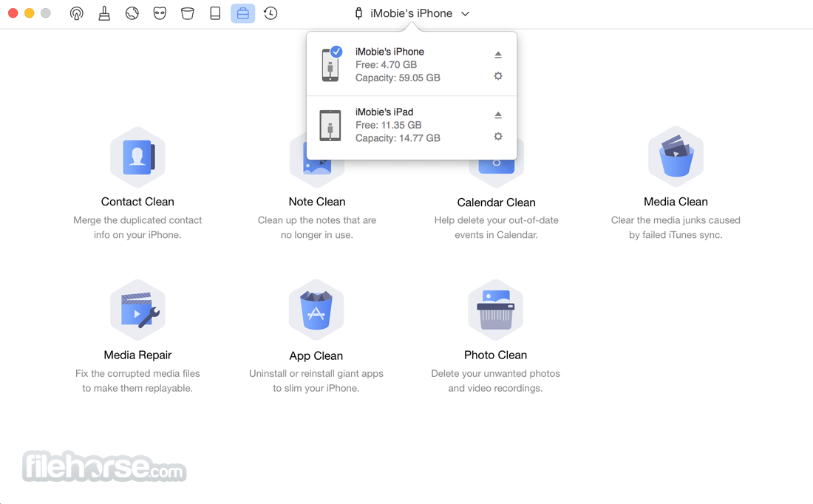The height and width of the screenshot is (504, 813).
Task: Click 'Clear the media junks caused' description
Action: point(676,220)
